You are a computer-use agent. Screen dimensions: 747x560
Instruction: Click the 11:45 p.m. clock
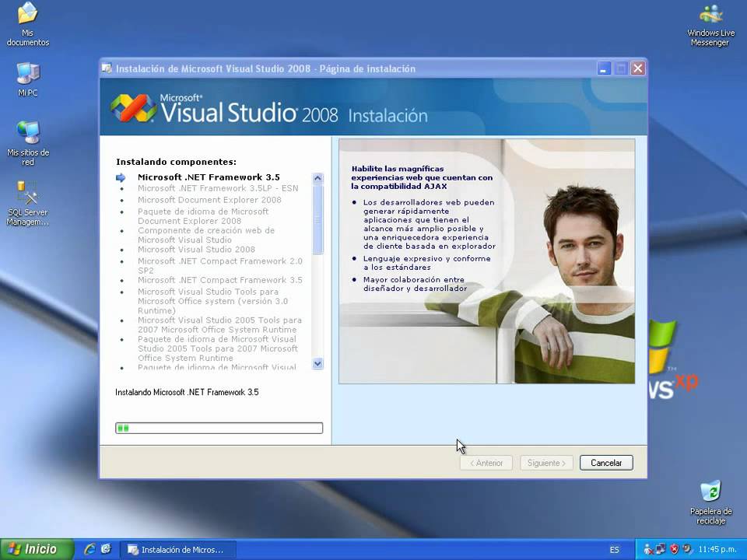click(x=717, y=550)
